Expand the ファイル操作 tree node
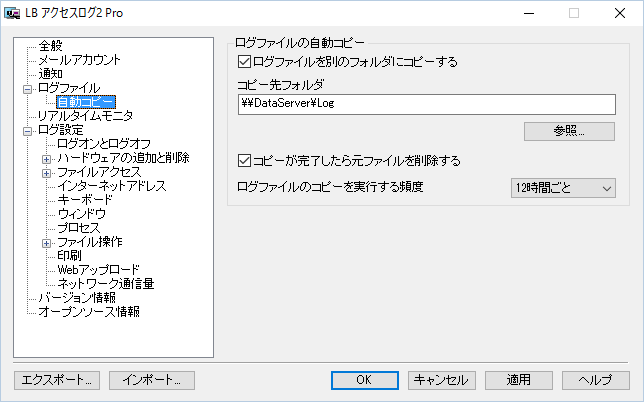This screenshot has width=644, height=402. [x=47, y=242]
